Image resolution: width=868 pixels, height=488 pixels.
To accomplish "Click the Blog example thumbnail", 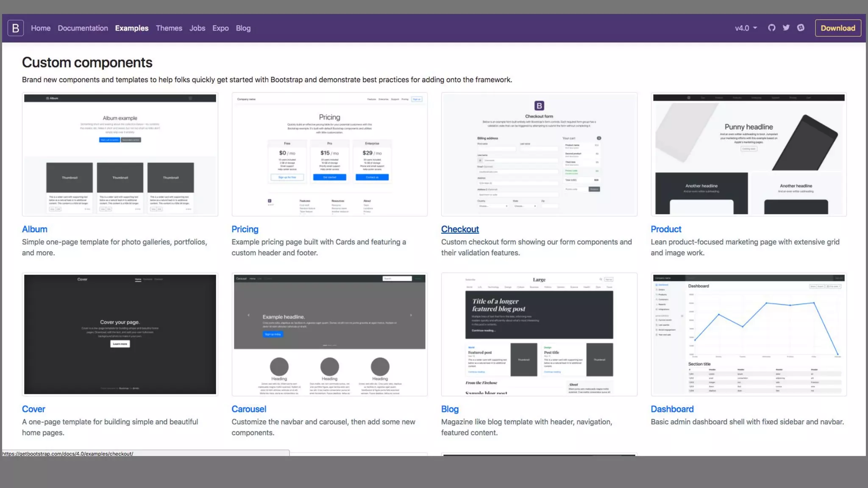I will [539, 334].
